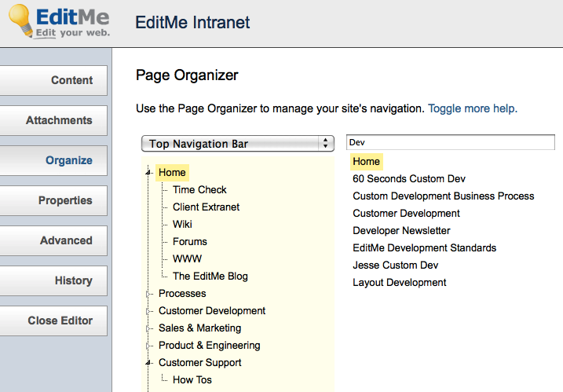Open the Content editor tab
The width and height of the screenshot is (563, 392).
53,80
